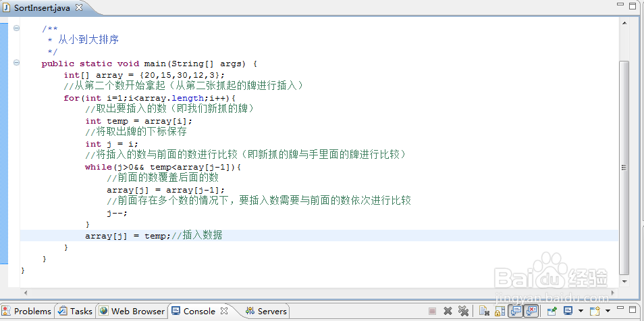
Task: Click the editor vertical scrollbar thumb
Action: click(x=624, y=168)
